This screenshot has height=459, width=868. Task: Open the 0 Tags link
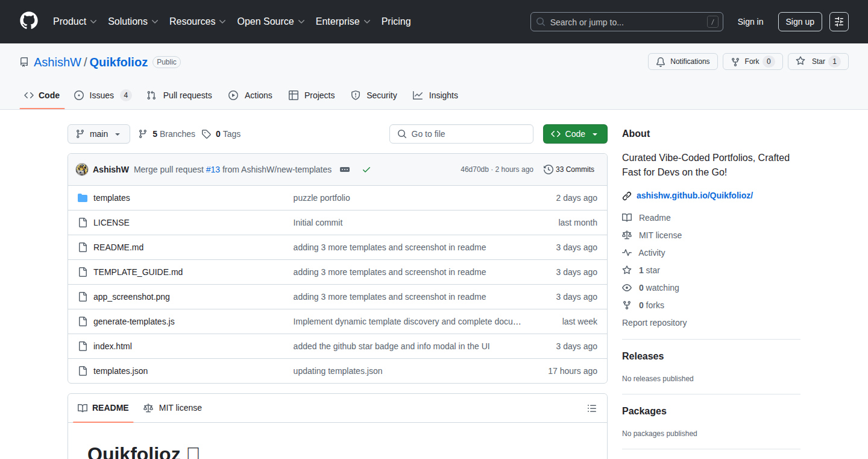(x=221, y=134)
